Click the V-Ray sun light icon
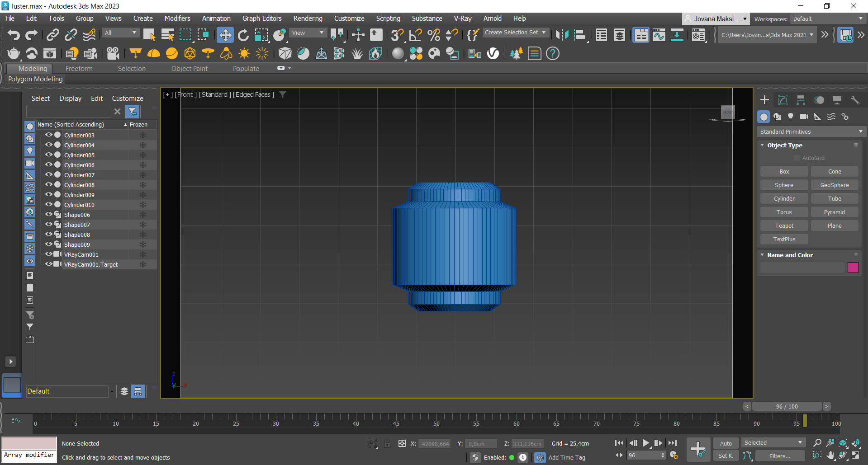The width and height of the screenshot is (868, 465). [244, 53]
